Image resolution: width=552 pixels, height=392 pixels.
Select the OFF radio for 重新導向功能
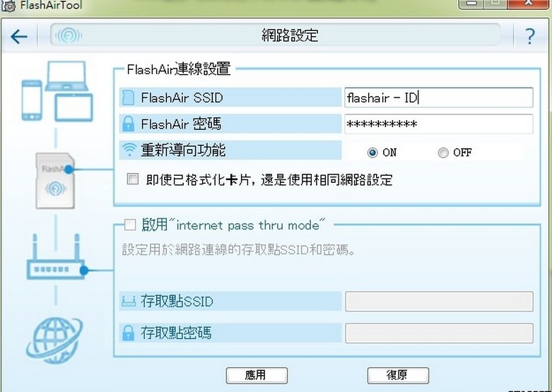[x=443, y=153]
